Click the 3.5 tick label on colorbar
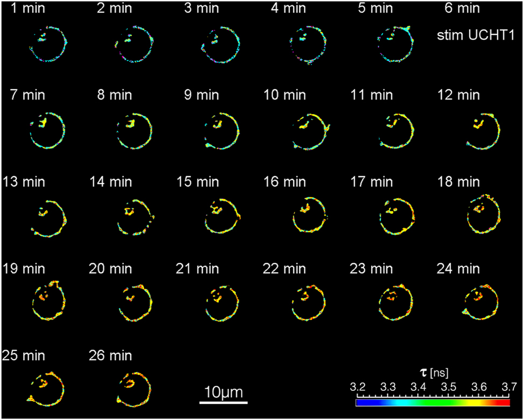The image size is (524, 420). 447,386
